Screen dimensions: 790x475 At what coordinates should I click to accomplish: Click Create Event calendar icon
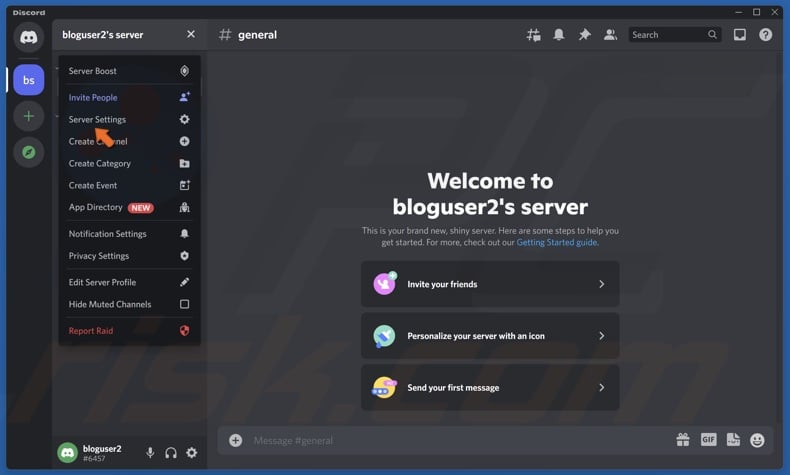tap(185, 185)
